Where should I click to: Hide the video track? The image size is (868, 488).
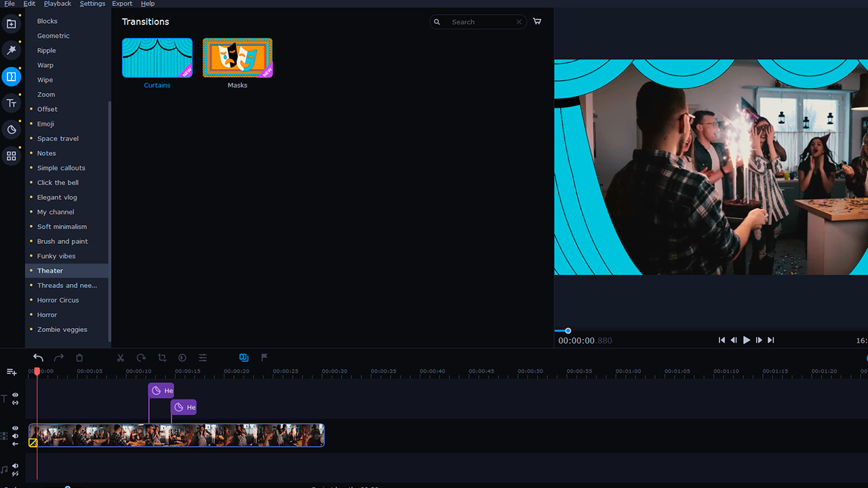tap(15, 428)
